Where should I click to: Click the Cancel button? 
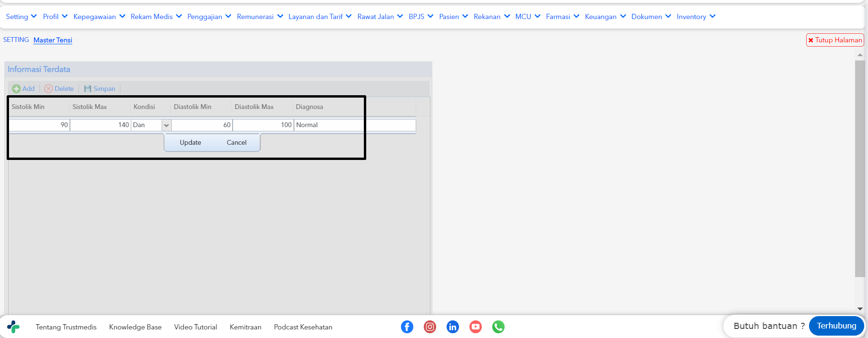tap(236, 142)
